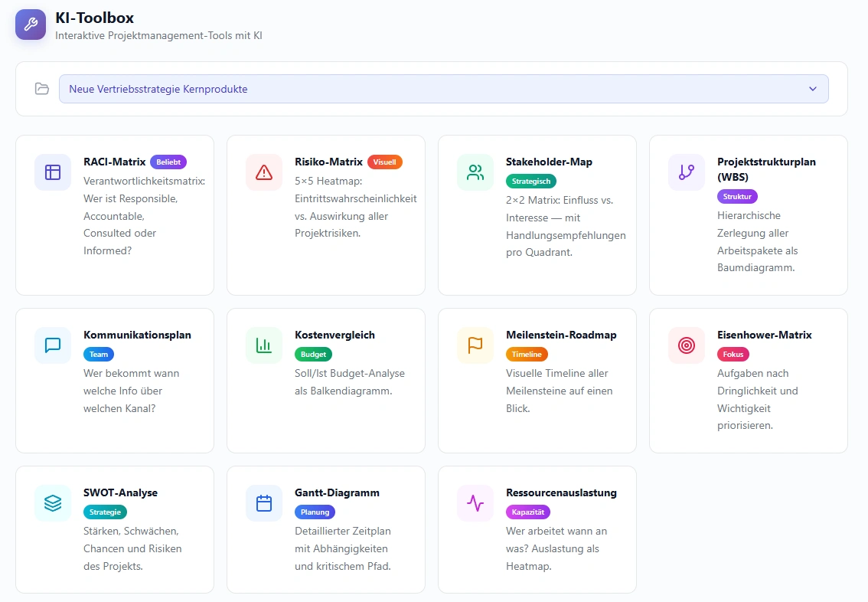Click the Ressourcenauslastung activity pulse icon
Screen dimensions: 868x602
coord(475,503)
